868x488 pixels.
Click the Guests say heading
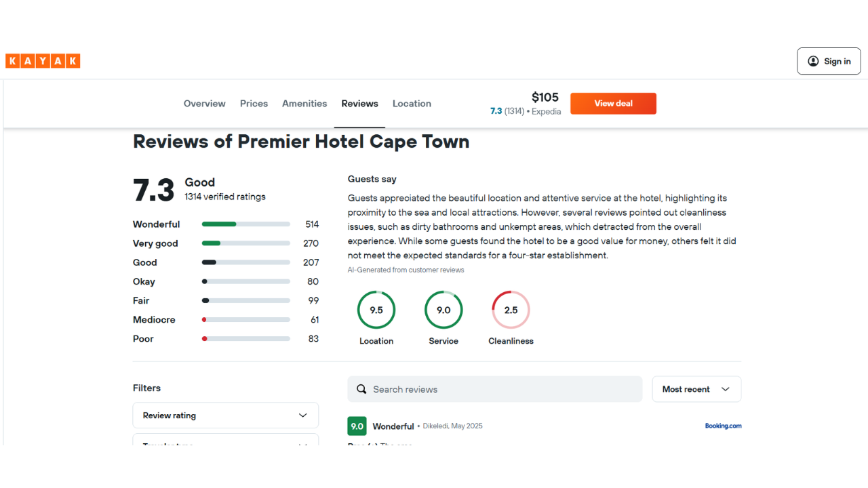[x=372, y=179]
